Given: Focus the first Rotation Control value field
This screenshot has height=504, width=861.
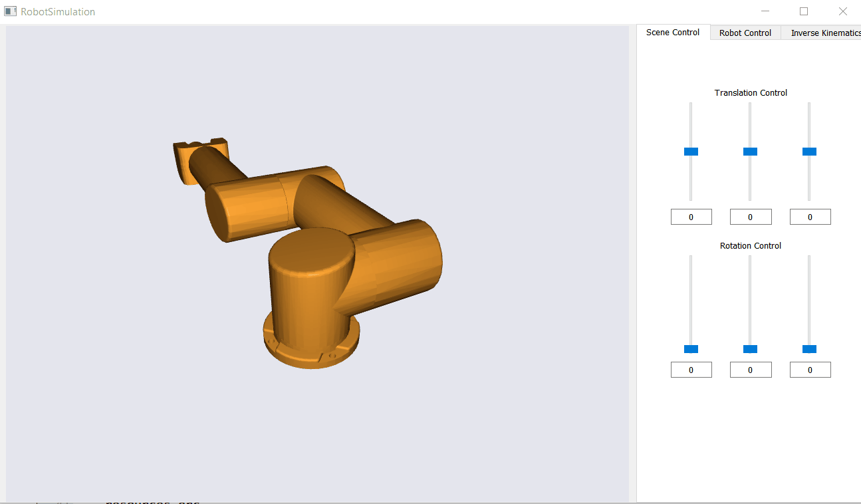Looking at the screenshot, I should tap(691, 370).
